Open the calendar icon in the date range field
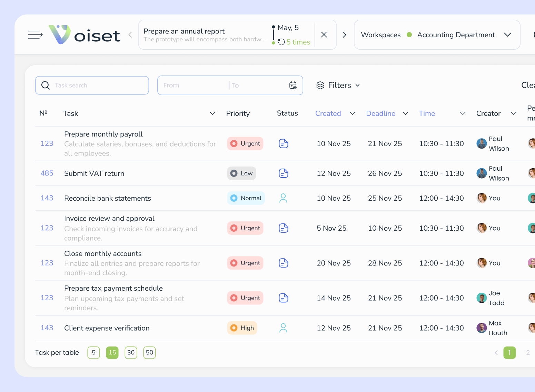The width and height of the screenshot is (535, 392). point(293,85)
